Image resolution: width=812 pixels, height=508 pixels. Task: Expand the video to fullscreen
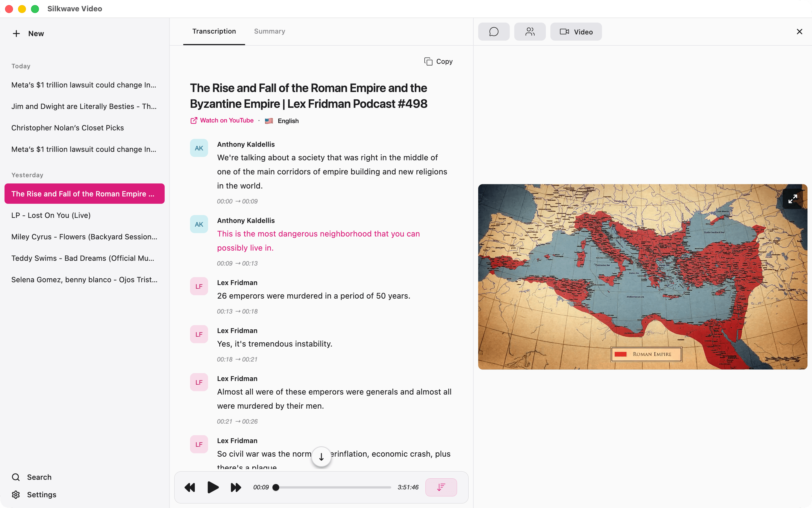coord(793,199)
